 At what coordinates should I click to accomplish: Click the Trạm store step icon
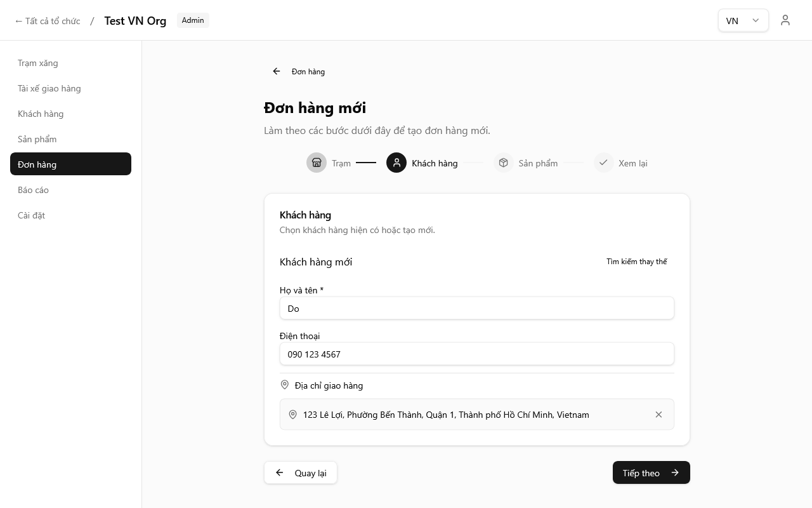coord(317,163)
